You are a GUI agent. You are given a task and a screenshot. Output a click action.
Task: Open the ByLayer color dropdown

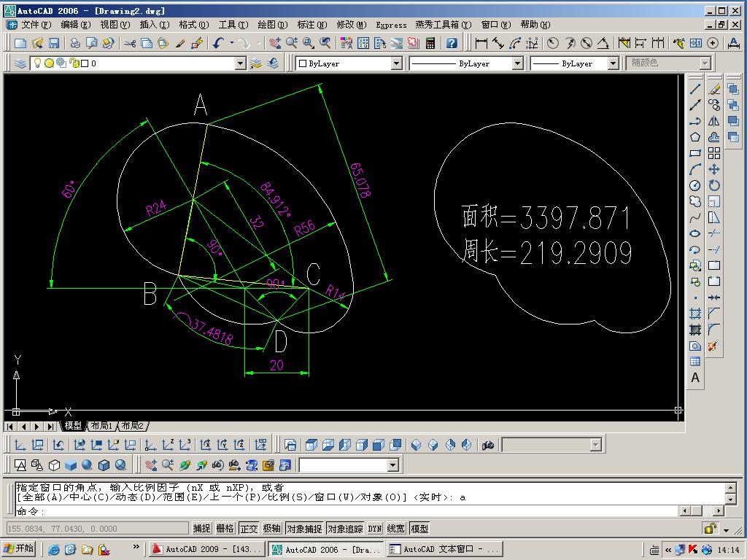tap(396, 63)
